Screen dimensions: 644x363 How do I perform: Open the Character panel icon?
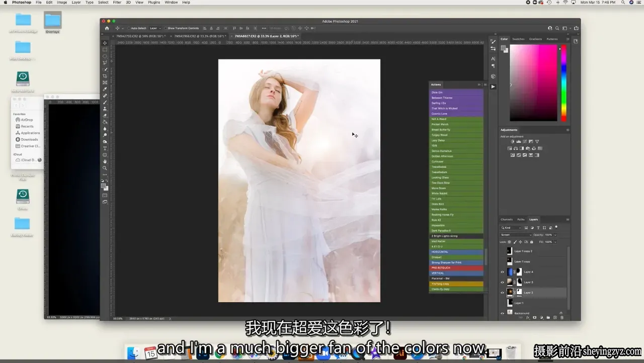click(493, 59)
